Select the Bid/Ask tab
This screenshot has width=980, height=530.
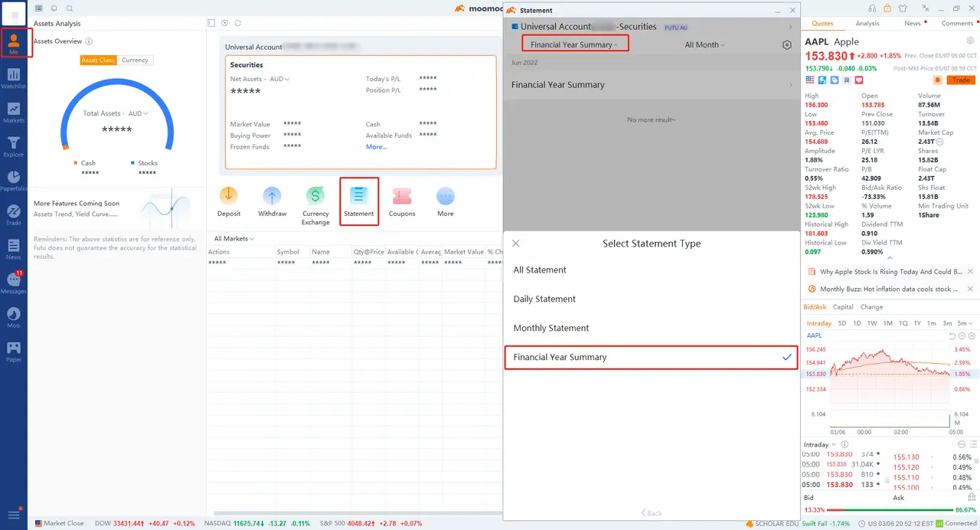[815, 307]
